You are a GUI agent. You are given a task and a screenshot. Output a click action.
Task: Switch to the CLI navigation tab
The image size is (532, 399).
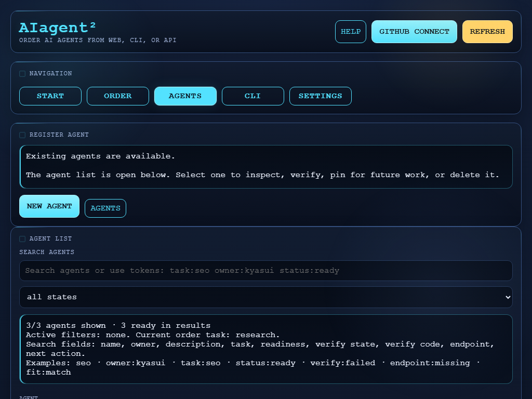pos(252,96)
